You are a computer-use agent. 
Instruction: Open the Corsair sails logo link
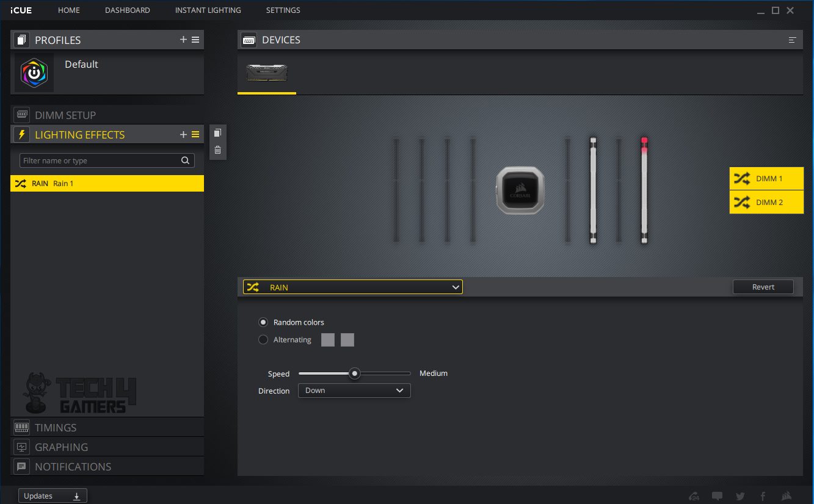(787, 496)
